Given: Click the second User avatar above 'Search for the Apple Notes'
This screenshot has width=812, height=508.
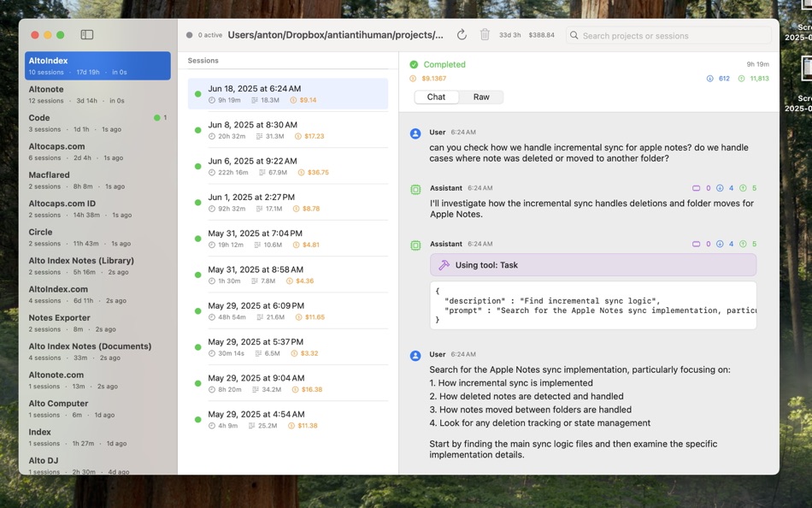Looking at the screenshot, I should (415, 356).
